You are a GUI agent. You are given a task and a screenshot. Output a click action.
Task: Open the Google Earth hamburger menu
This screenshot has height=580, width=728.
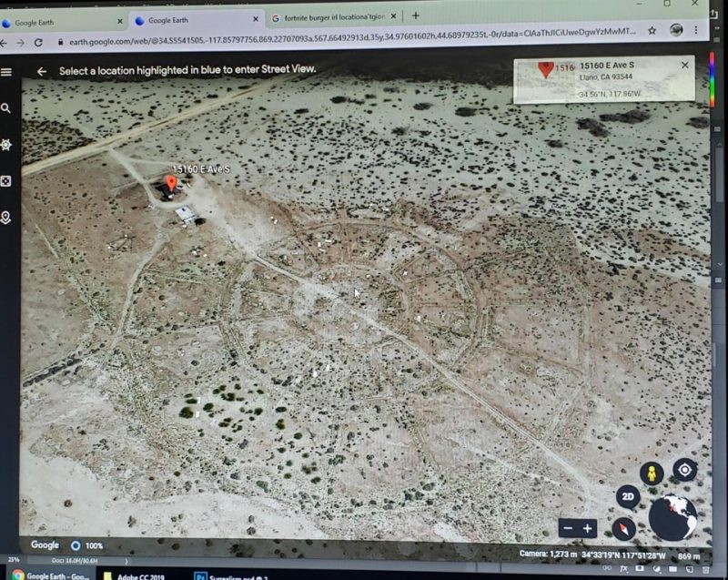(6, 72)
